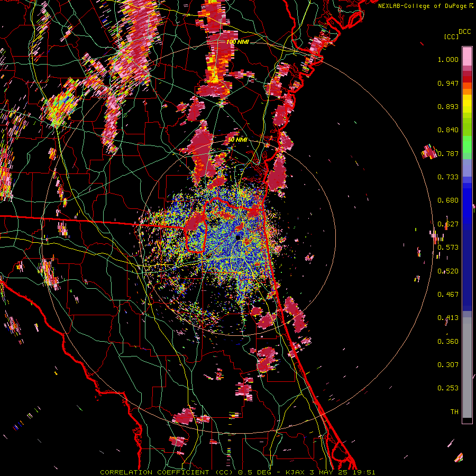This screenshot has height=476, width=476.
Task: Click the DCC product label
Action: tap(464, 32)
